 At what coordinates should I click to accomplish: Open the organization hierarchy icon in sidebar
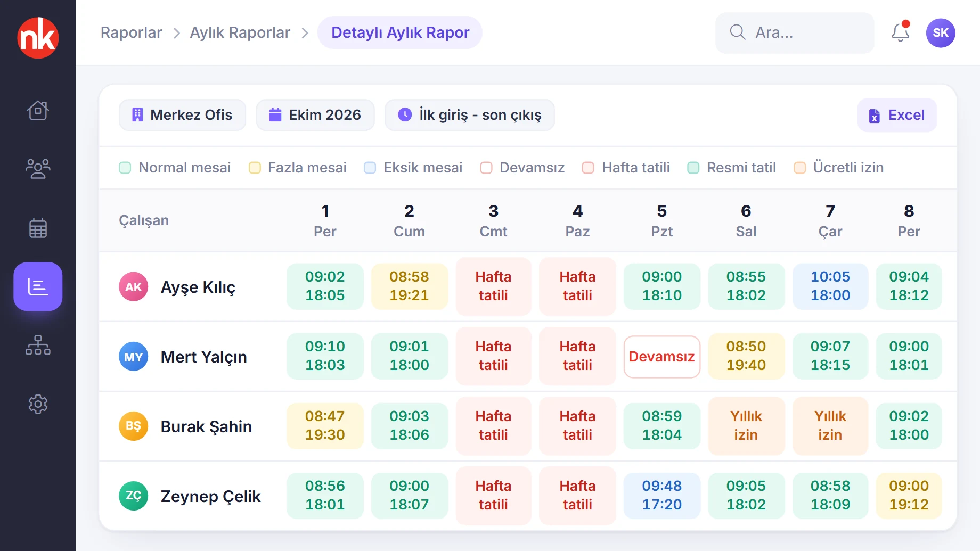(38, 345)
